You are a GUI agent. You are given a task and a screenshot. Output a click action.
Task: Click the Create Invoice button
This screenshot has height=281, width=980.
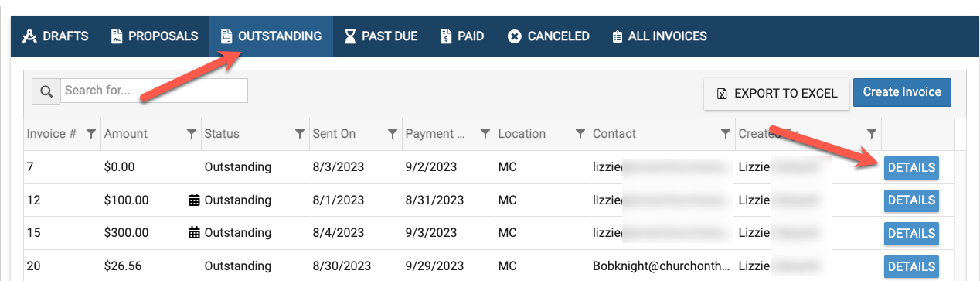[902, 92]
